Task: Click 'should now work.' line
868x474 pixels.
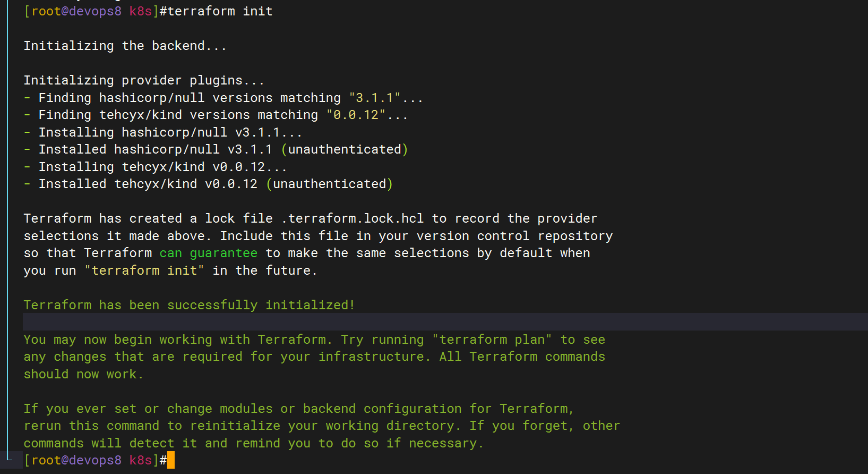Action: pos(84,374)
